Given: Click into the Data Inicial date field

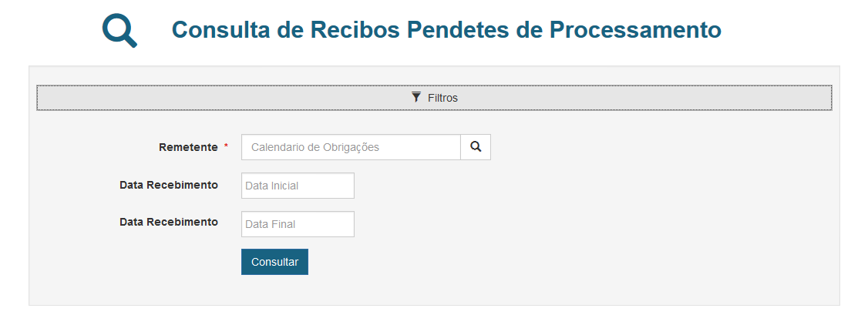Looking at the screenshot, I should tap(298, 186).
